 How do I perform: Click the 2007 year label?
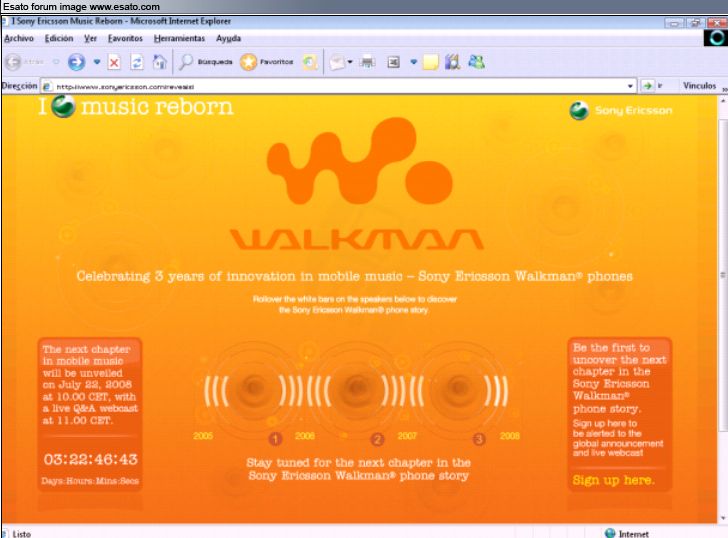[x=407, y=436]
